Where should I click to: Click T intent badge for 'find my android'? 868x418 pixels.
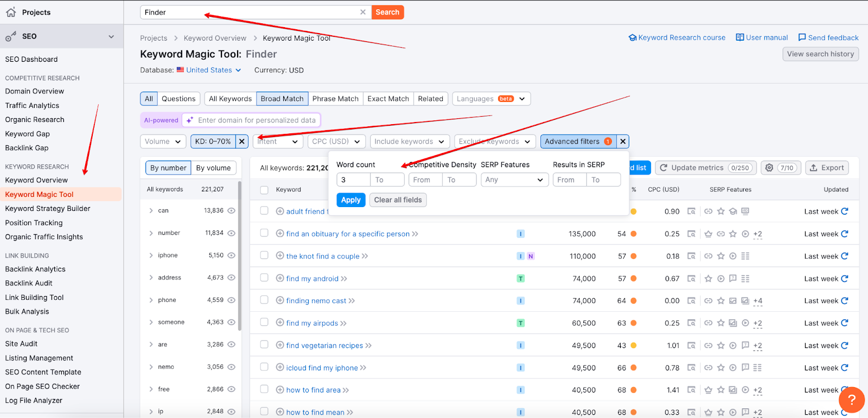(521, 279)
